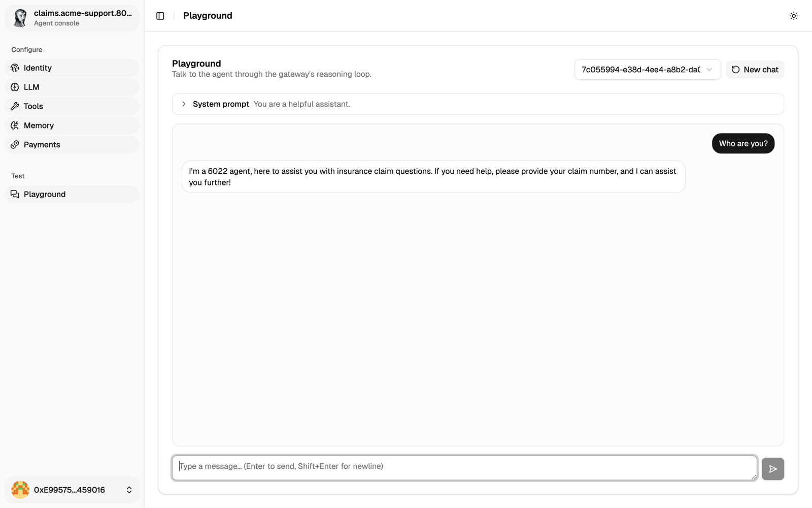
Task: Open the session ID dropdown
Action: click(x=647, y=70)
